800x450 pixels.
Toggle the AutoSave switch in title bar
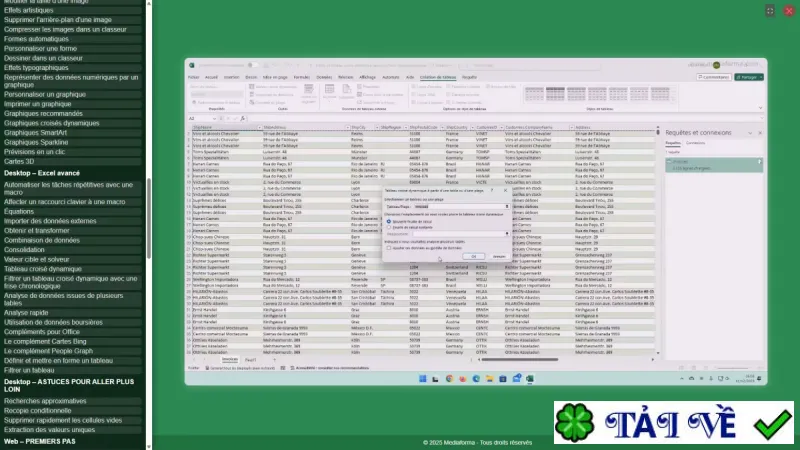[252, 65]
